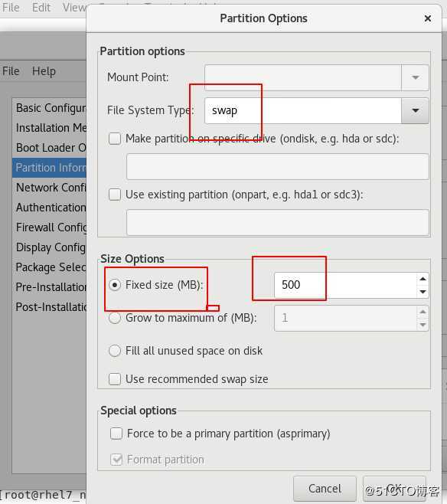Open the terminal window's File menu
The height and width of the screenshot is (504, 447).
coord(11,7)
